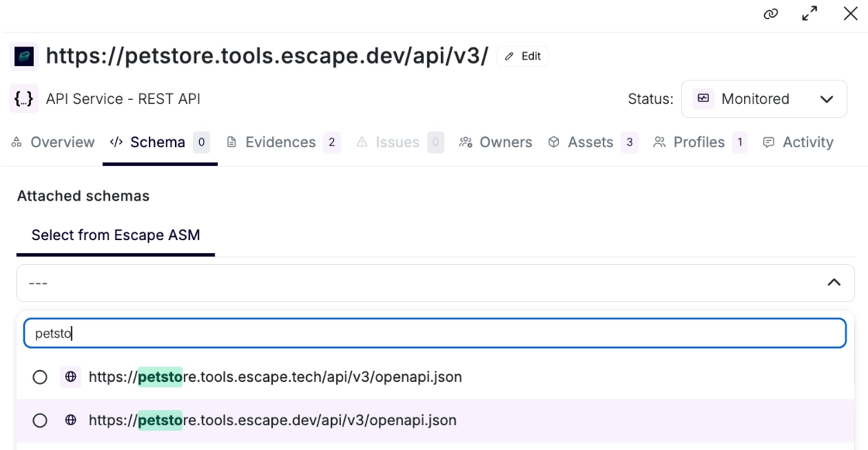
Task: Expand panel to full screen
Action: pos(810,13)
